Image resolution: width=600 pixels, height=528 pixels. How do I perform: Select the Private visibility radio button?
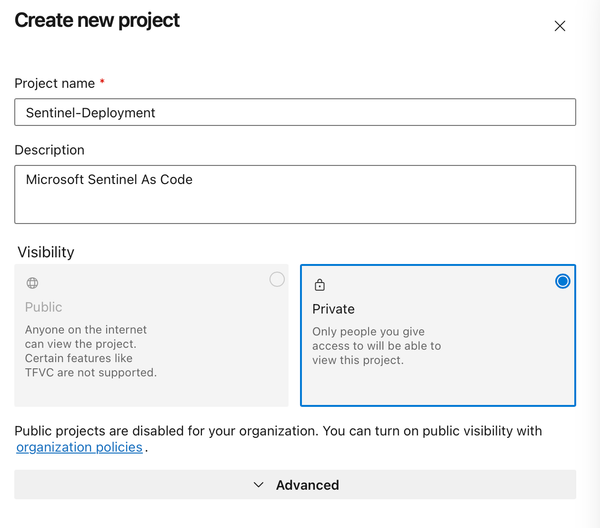(562, 281)
